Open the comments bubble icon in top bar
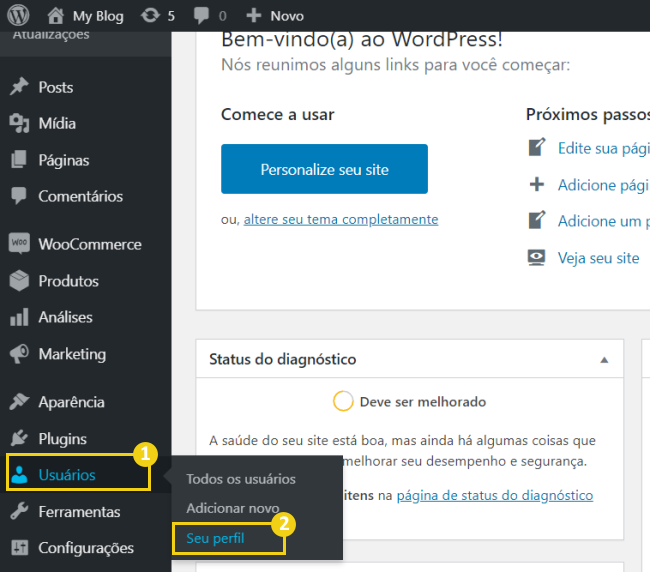The height and width of the screenshot is (572, 650). pos(201,16)
